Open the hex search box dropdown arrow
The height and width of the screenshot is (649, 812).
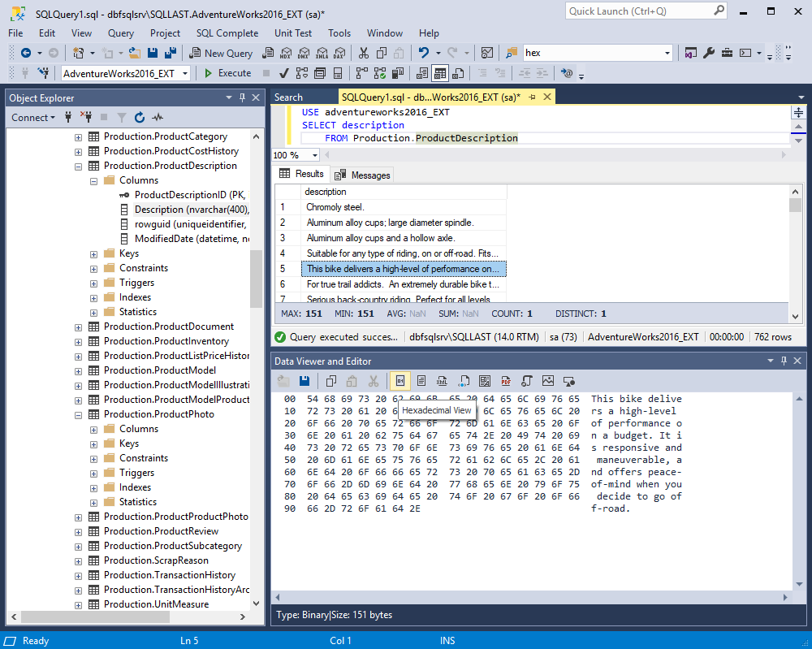coord(667,53)
